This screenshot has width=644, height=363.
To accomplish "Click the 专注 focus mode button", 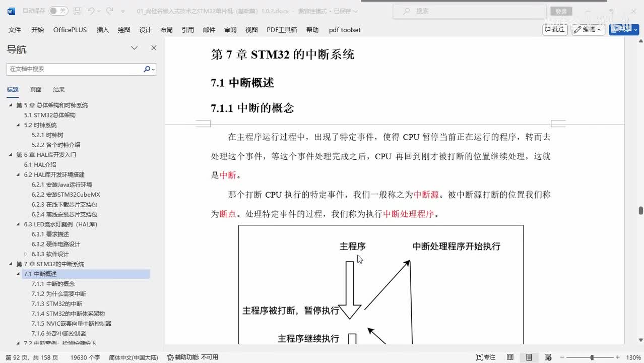I will point(486,357).
